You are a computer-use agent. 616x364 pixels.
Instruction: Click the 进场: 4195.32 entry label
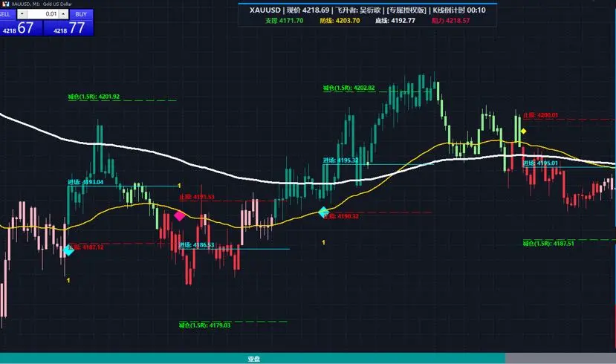click(x=340, y=160)
